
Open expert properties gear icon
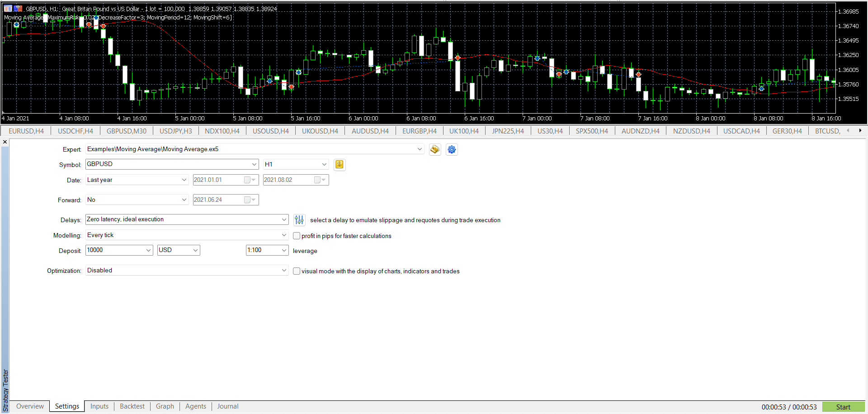(452, 149)
